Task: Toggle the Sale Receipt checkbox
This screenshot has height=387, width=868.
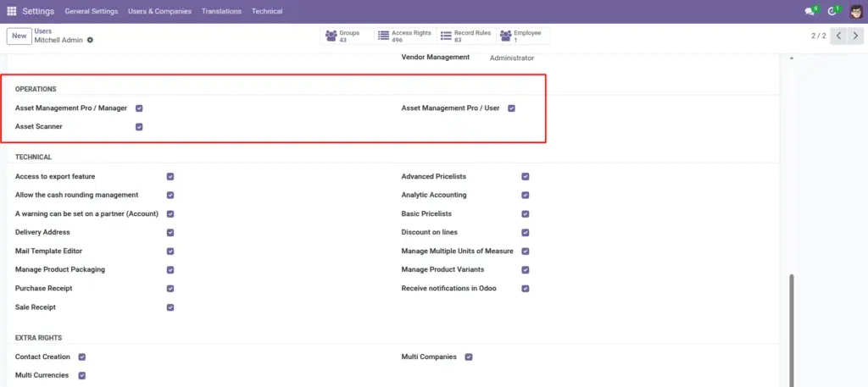Action: point(170,307)
